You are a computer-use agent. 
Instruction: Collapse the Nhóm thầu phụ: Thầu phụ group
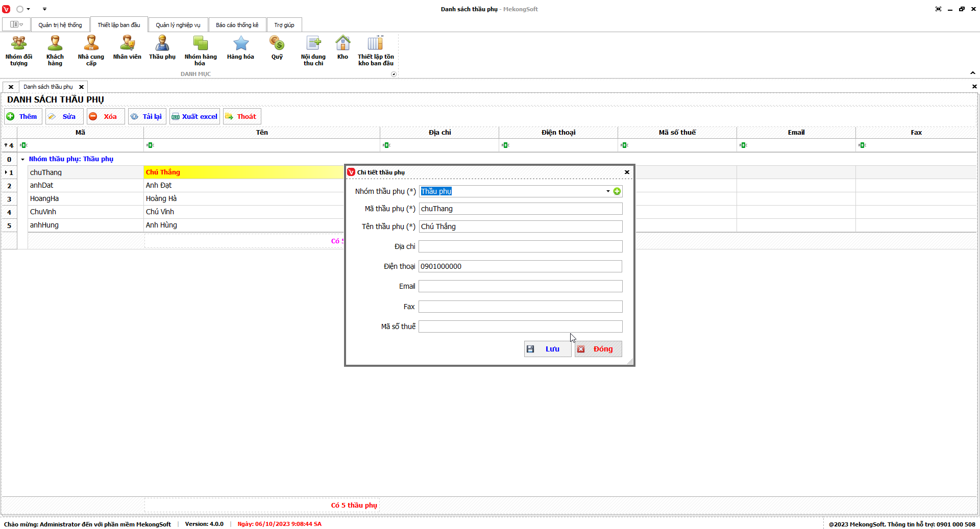pyautogui.click(x=23, y=159)
